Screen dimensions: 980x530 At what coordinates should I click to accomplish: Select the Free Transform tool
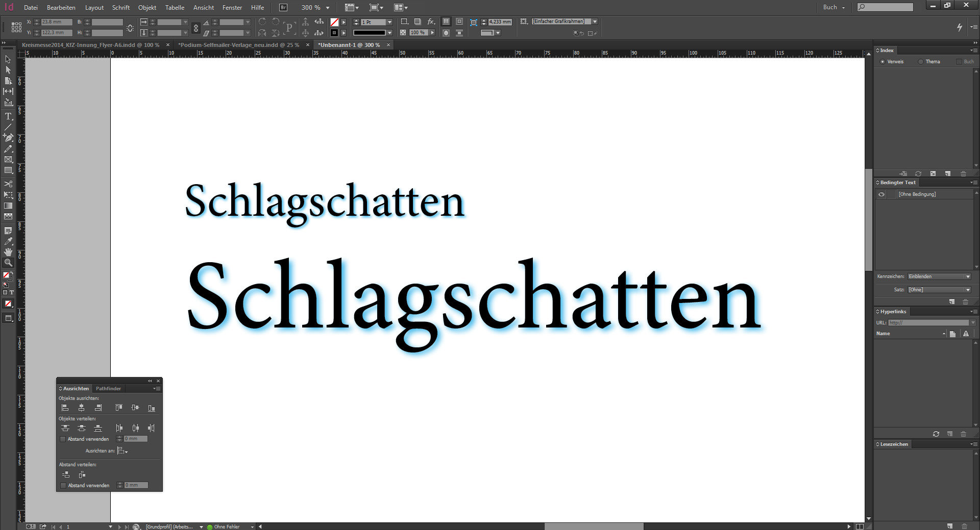point(8,195)
